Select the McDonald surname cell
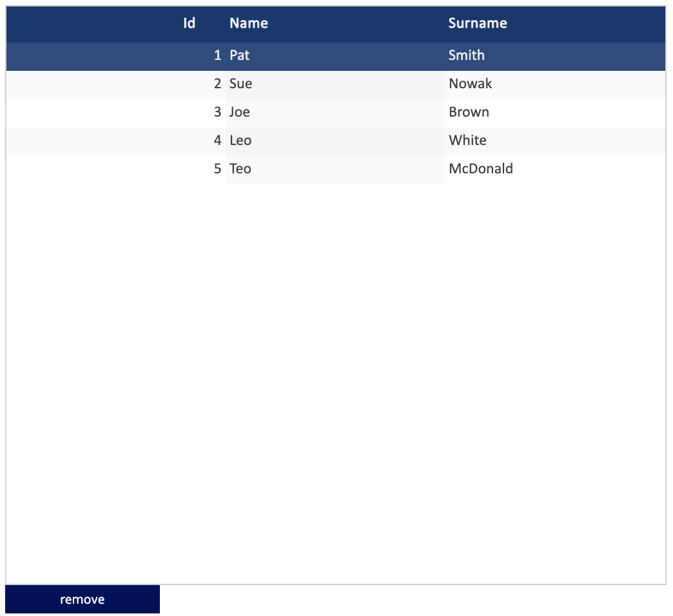Screen dimensions: 673x616 pos(481,169)
